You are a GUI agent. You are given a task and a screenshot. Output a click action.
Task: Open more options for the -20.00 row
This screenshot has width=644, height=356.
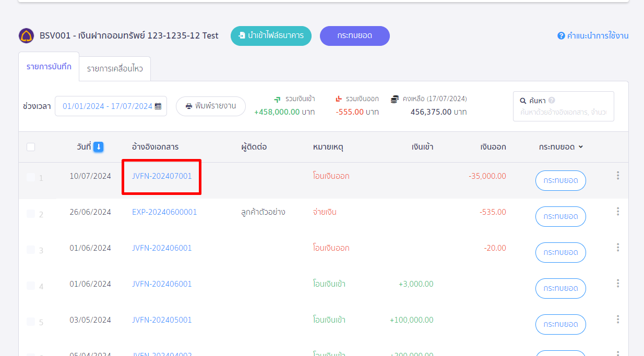pos(618,248)
